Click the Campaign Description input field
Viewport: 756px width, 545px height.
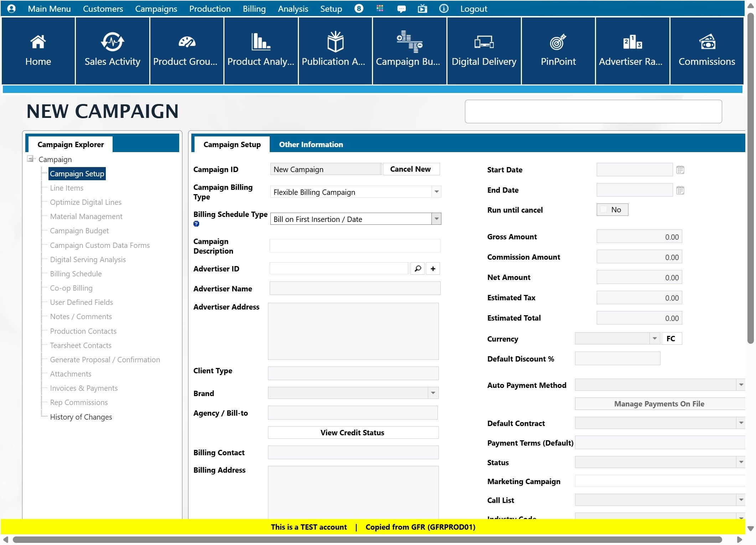[x=355, y=246]
